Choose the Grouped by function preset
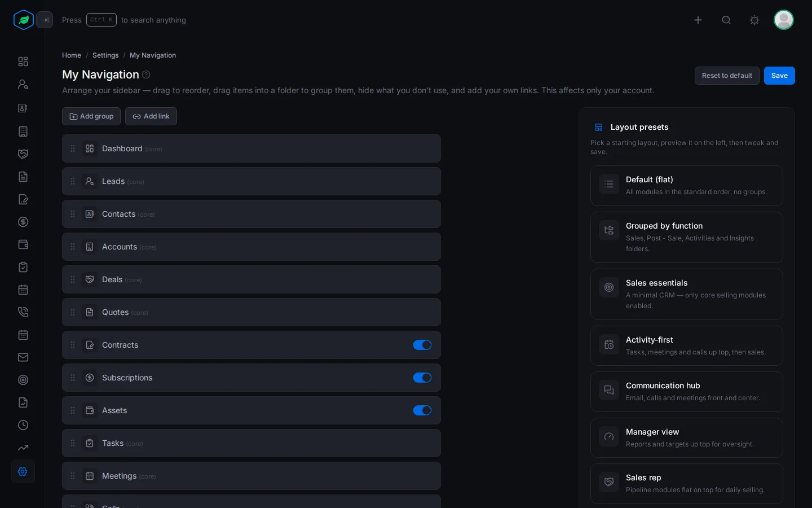 [x=687, y=237]
